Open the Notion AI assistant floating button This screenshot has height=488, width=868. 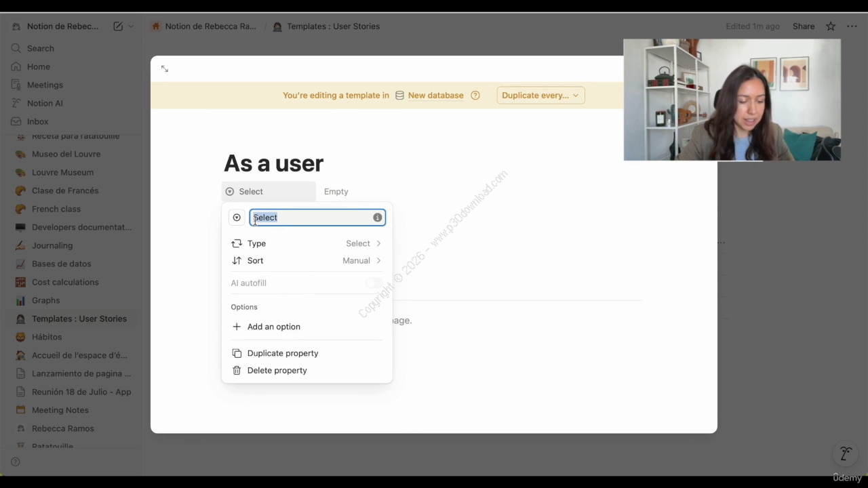click(x=845, y=453)
